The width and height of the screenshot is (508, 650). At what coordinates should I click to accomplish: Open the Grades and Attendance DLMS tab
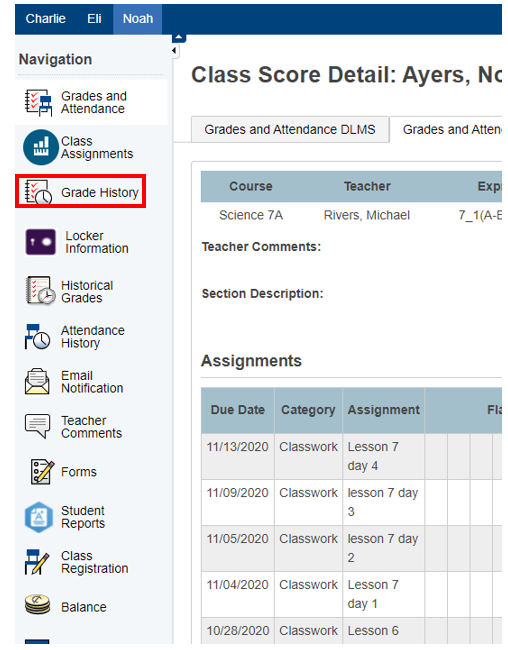pyautogui.click(x=290, y=129)
